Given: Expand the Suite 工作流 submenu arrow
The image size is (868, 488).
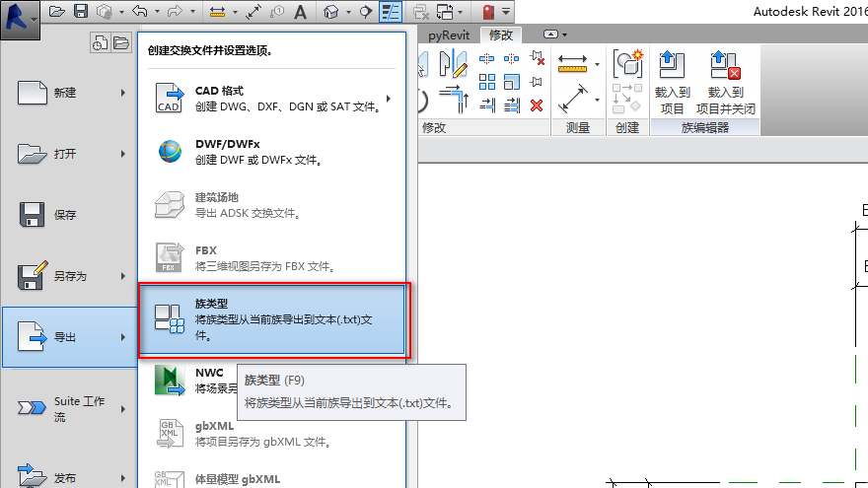Looking at the screenshot, I should pyautogui.click(x=123, y=409).
